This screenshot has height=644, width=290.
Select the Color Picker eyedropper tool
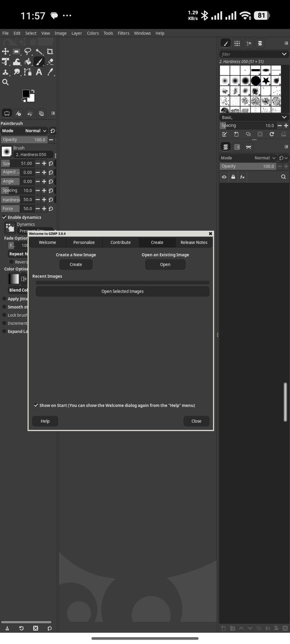(50, 72)
